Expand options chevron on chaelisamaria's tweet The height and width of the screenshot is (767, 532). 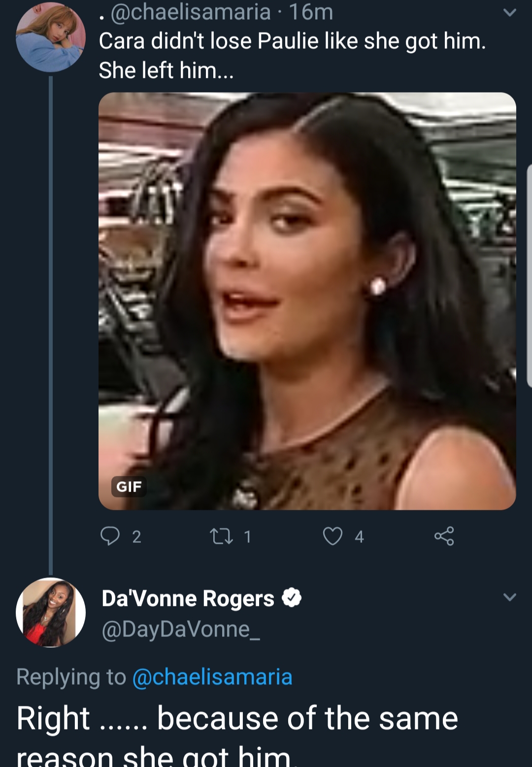[510, 12]
